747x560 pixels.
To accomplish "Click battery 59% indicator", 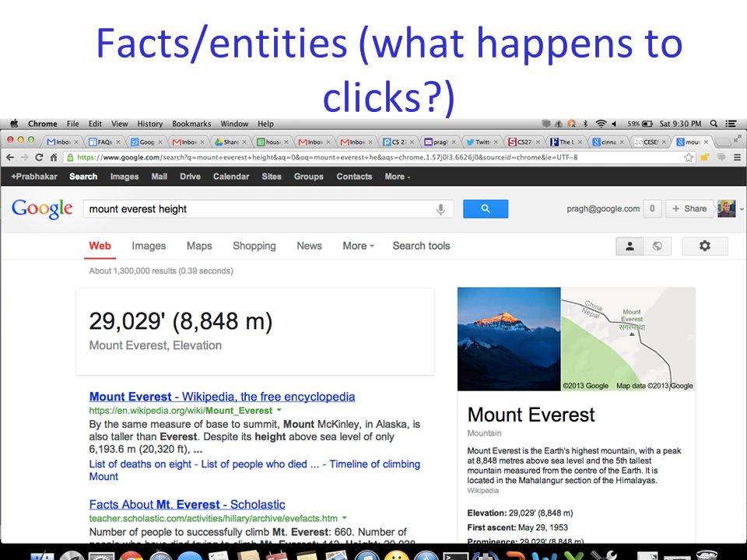I will coord(640,124).
